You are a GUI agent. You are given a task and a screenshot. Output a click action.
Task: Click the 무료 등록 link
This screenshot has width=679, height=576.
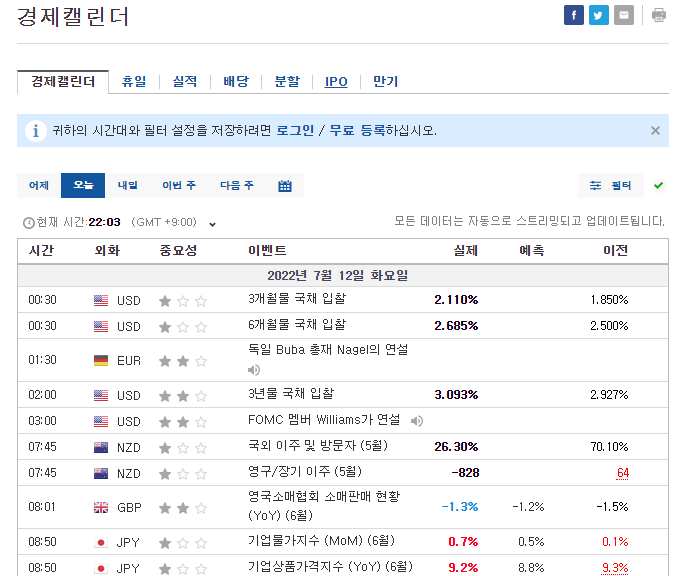(x=357, y=130)
